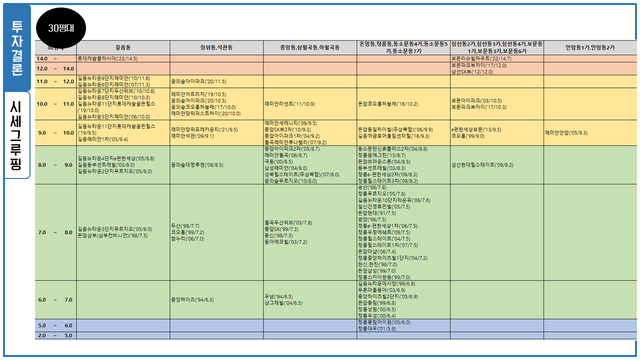Select the 꿈의숲아이파크('20/11.5) entry
The width and height of the screenshot is (640, 360).
pyautogui.click(x=198, y=81)
